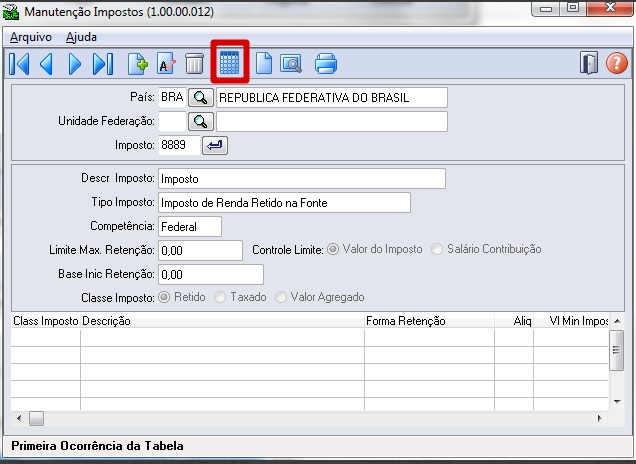Image resolution: width=636 pixels, height=464 pixels.
Task: Click Vl Min Impos column header
Action: click(x=571, y=321)
